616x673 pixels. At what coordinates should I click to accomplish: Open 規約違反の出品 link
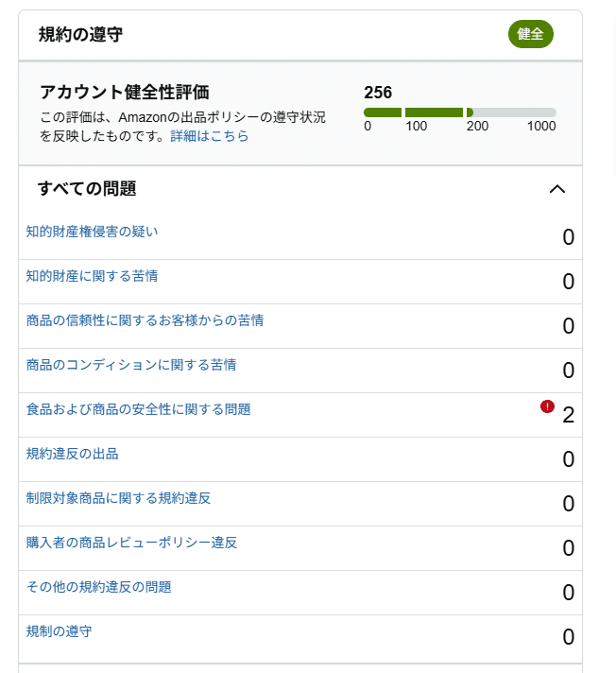[x=72, y=454]
